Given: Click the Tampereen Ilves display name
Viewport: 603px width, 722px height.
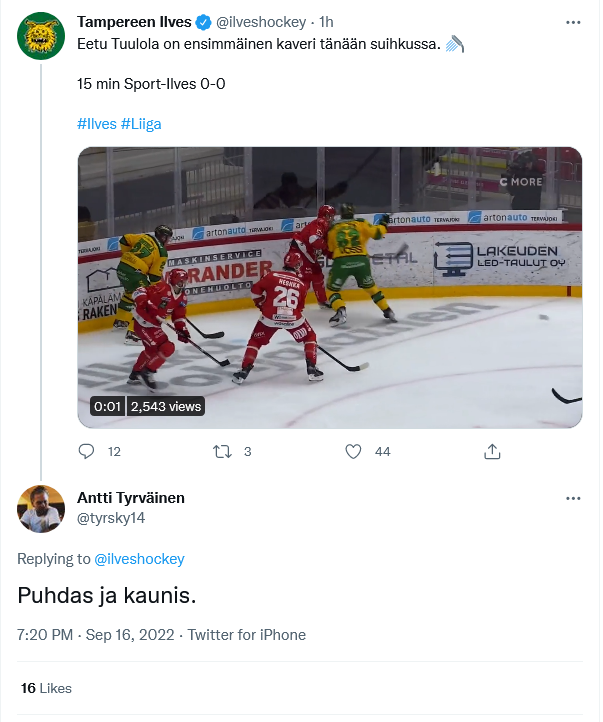Looking at the screenshot, I should (x=134, y=22).
